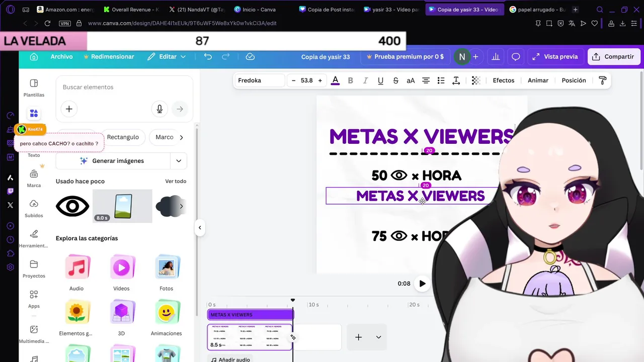Open the Editar mode dropdown
Image resolution: width=644 pixels, height=362 pixels.
pos(167,57)
